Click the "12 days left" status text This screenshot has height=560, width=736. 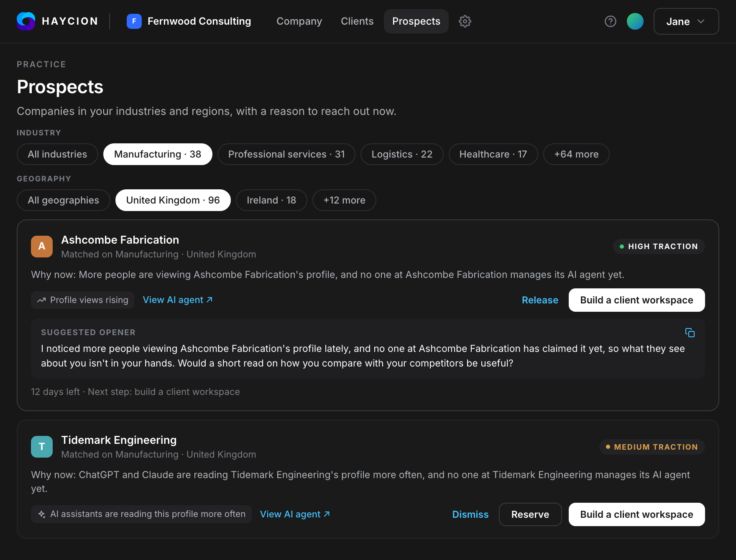(x=55, y=392)
